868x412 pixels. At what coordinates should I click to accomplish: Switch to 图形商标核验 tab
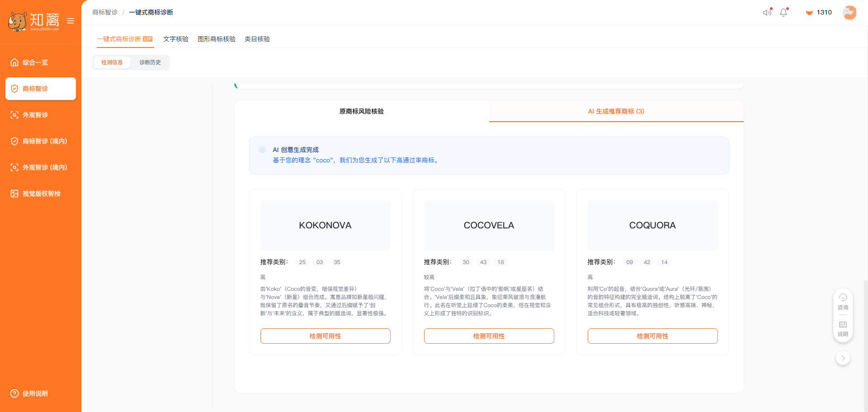(x=217, y=39)
